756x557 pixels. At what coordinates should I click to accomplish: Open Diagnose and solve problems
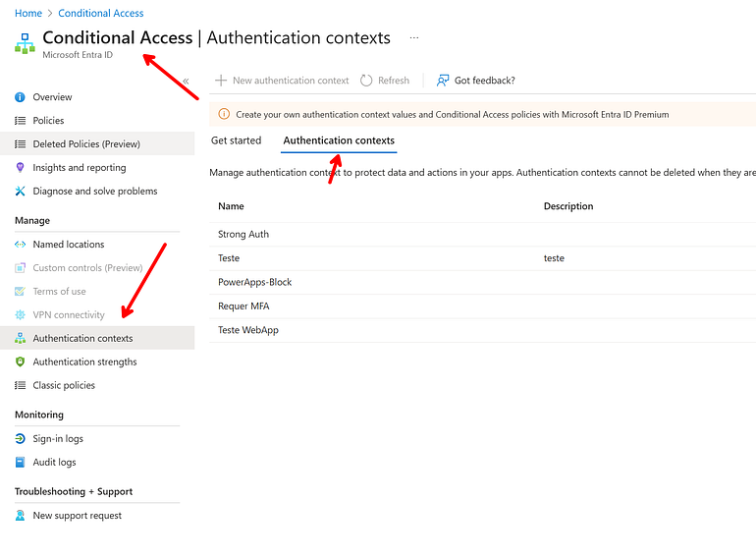97,191
